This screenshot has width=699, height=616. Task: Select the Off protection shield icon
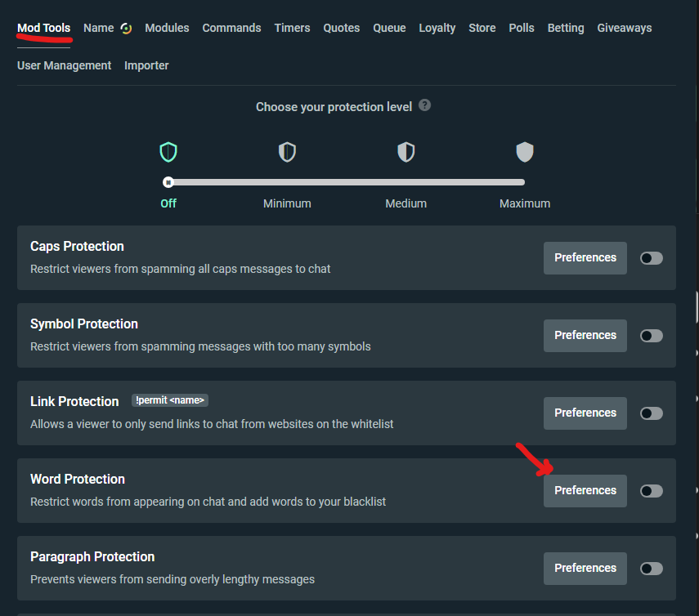168,152
